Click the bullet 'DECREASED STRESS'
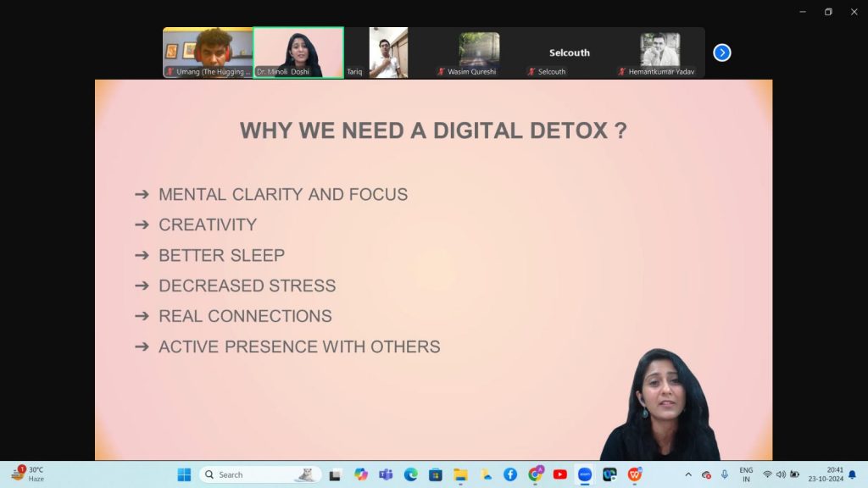Screen dimensions: 868x488 pos(248,286)
